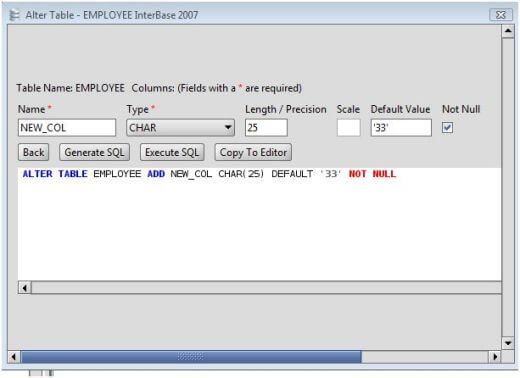Viewport: 520px width, 378px height.
Task: Click the CHAR( 25) text in SQL
Action: pyautogui.click(x=241, y=174)
